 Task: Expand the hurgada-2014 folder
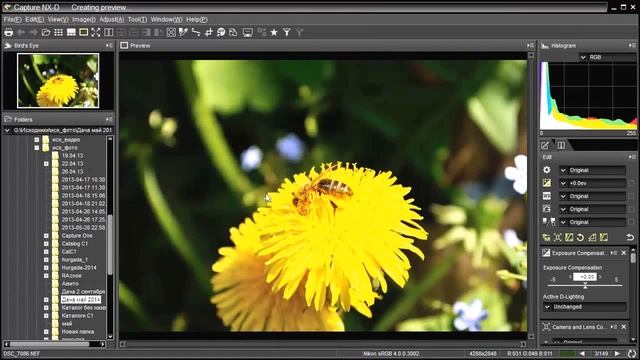pyautogui.click(x=46, y=268)
